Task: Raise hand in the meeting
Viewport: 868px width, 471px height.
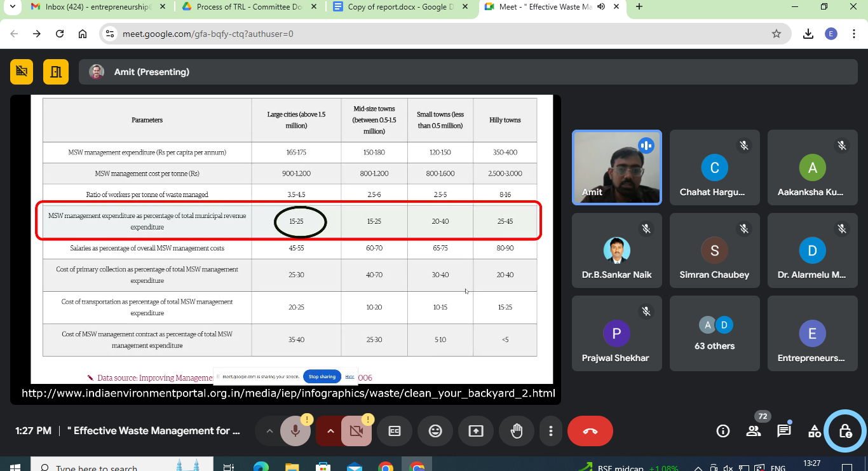Action: [x=517, y=431]
